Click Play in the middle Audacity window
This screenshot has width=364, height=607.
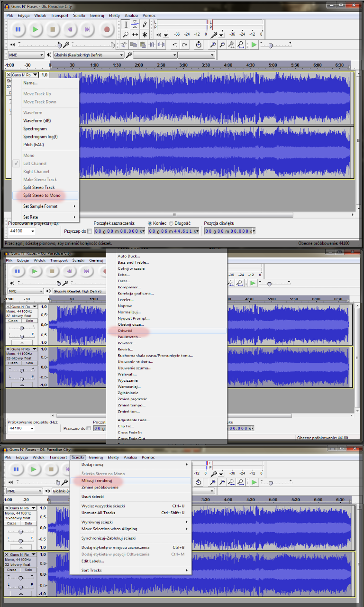point(35,271)
